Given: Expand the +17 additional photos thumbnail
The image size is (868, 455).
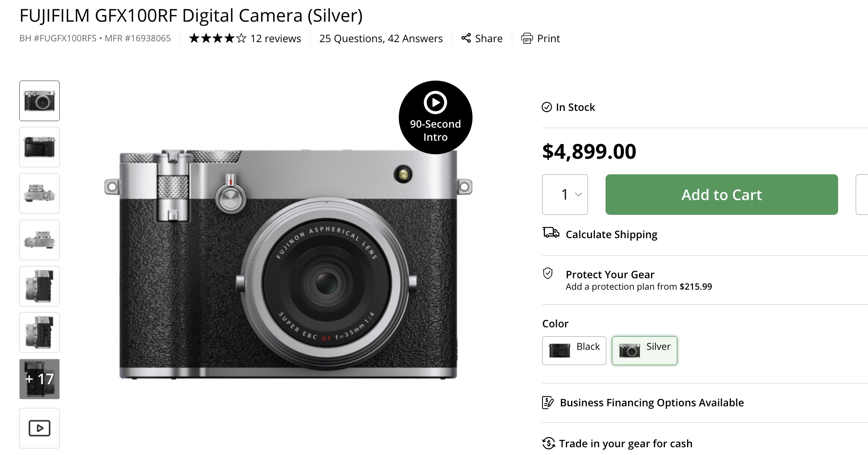Looking at the screenshot, I should coord(39,379).
